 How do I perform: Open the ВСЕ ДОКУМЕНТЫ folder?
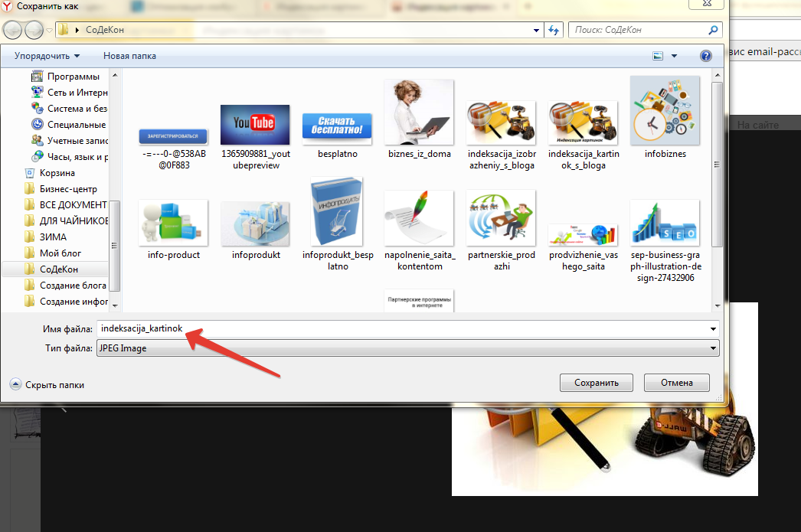tap(65, 204)
